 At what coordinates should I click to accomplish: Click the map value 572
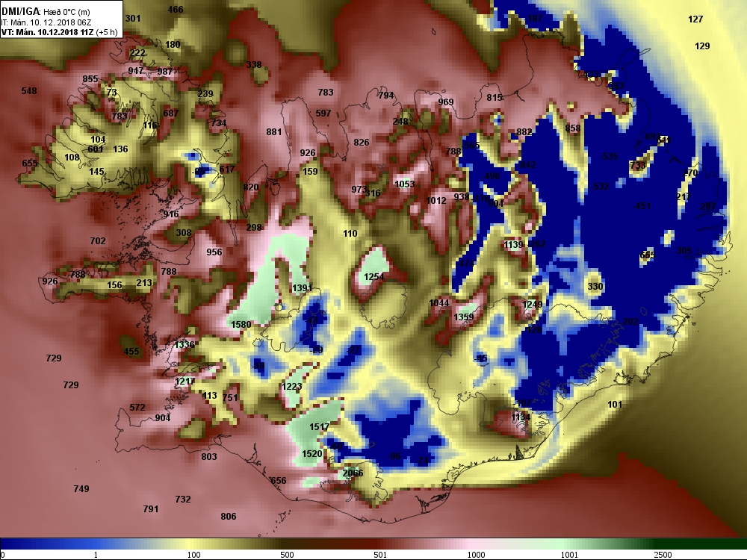click(x=137, y=407)
